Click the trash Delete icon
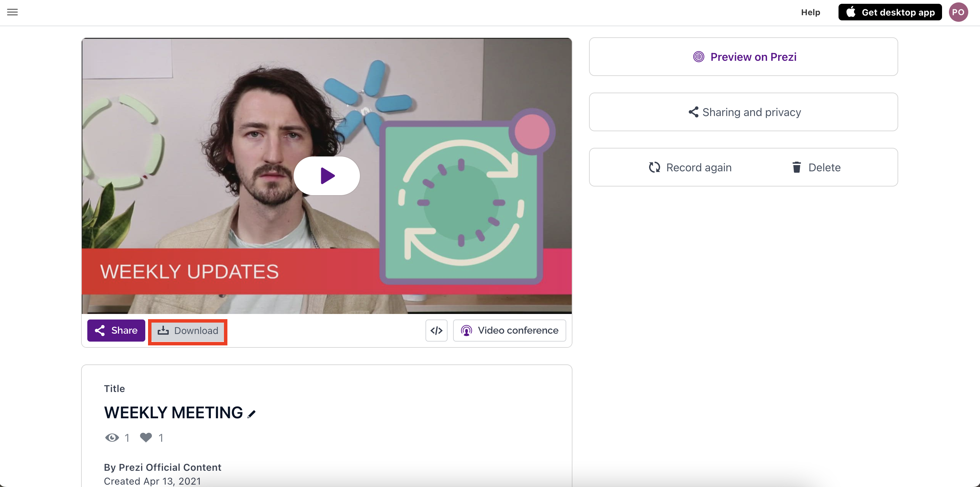 pyautogui.click(x=796, y=168)
